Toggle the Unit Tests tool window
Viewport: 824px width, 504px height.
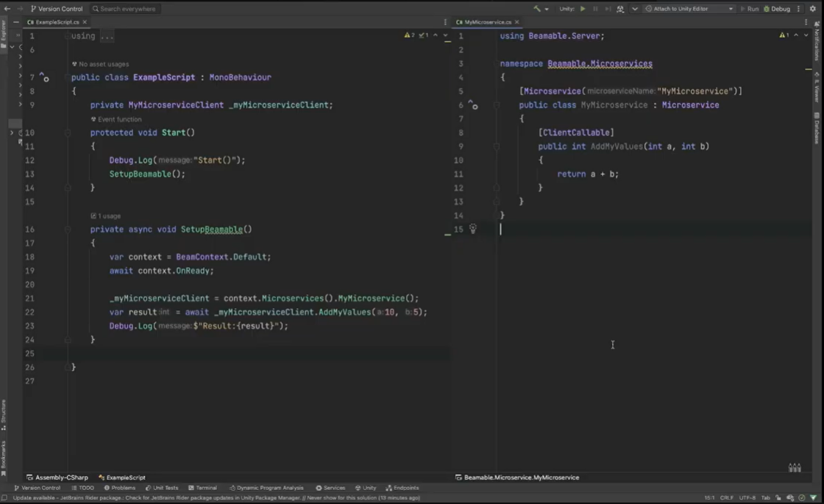click(x=162, y=488)
